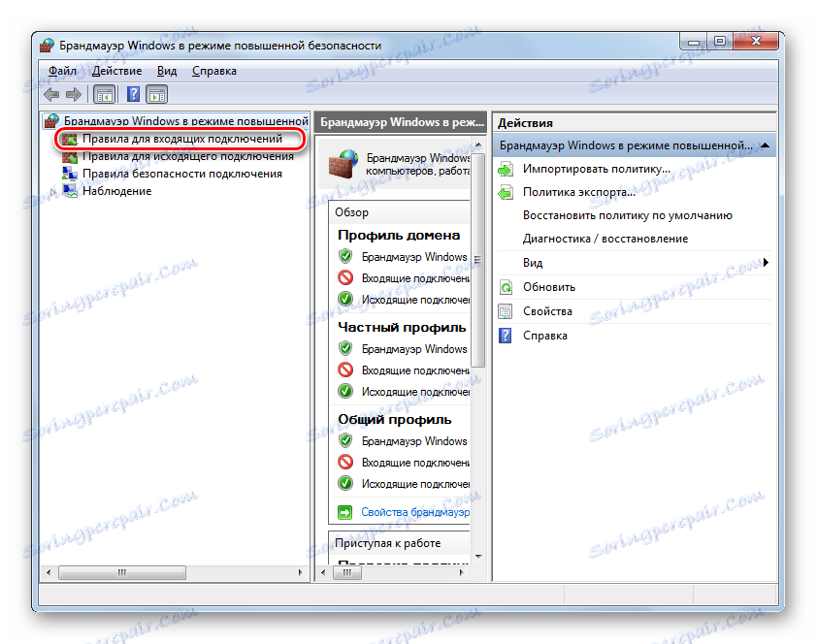This screenshot has width=817, height=644.
Task: Click the green arrow icon beside Свойства брандмауэра
Action: click(x=344, y=512)
